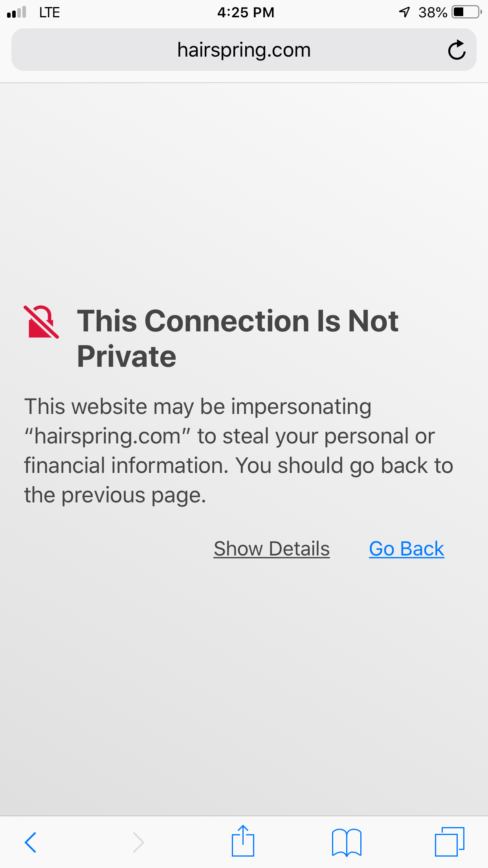This screenshot has height=868, width=488.
Task: Tap the cellular signal bars
Action: 17,12
